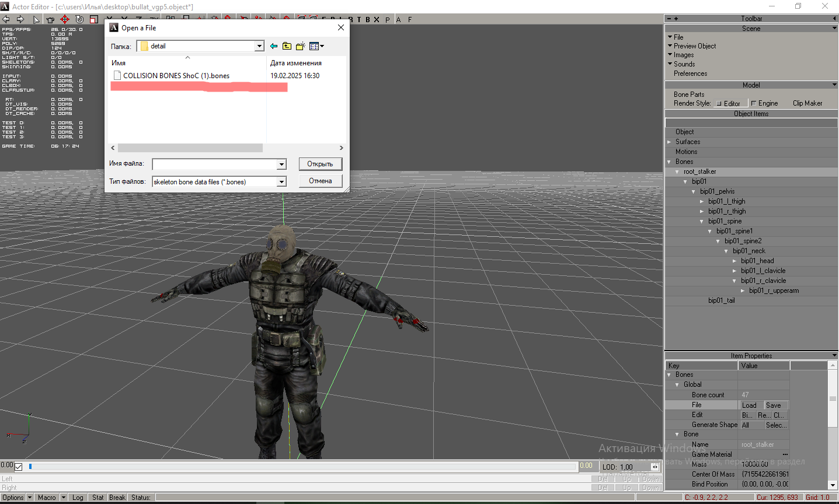Activate the red cross Move tool

[x=65, y=19]
